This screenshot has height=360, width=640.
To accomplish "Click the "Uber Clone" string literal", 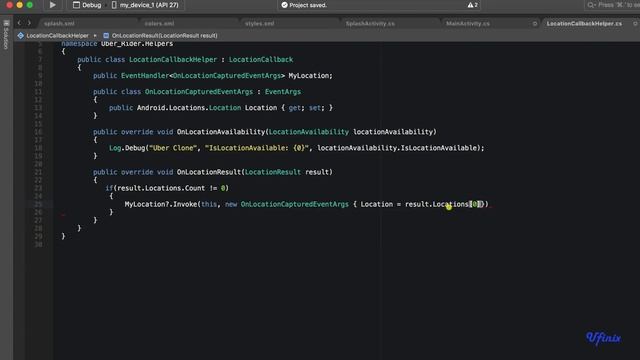I will click(173, 148).
